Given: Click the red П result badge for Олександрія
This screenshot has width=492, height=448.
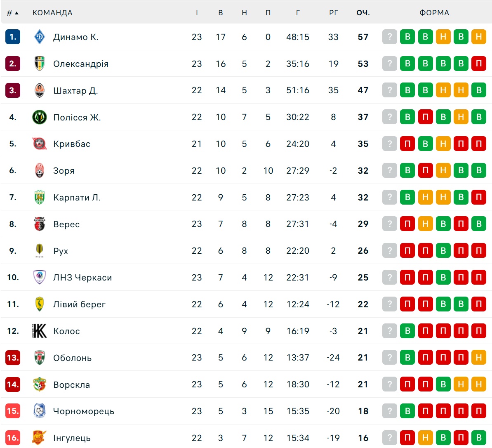Looking at the screenshot, I should click(479, 64).
